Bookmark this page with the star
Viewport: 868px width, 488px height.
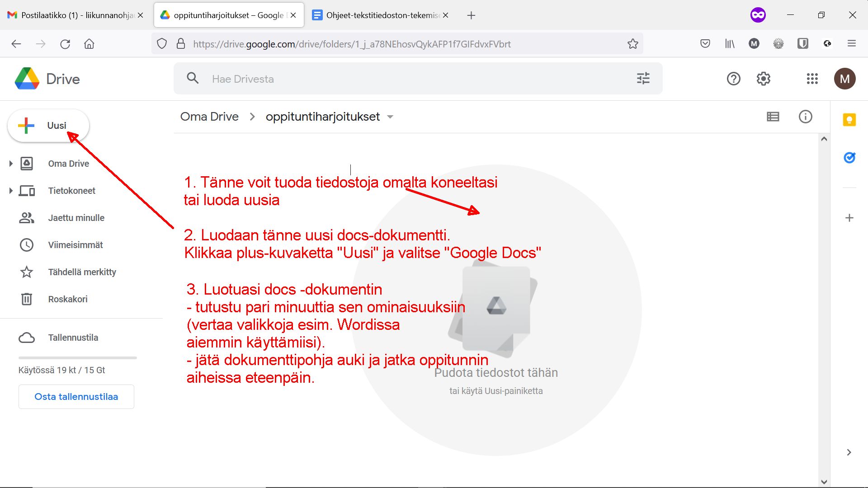pos(632,44)
